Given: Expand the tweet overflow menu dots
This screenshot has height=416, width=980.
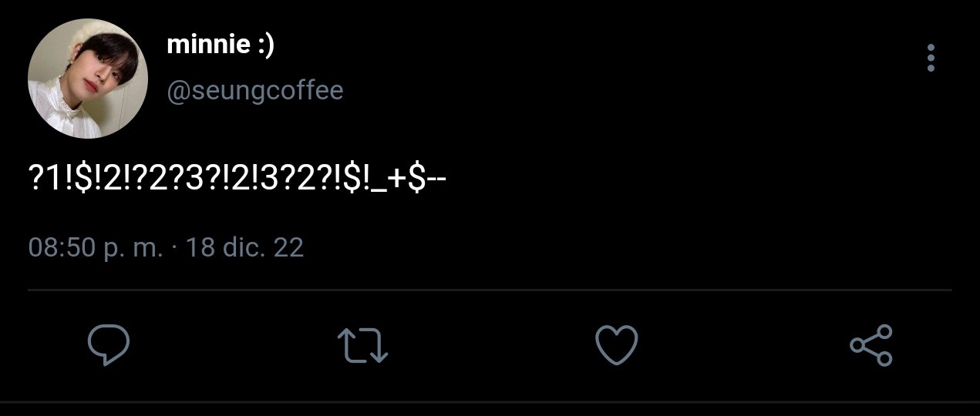Looking at the screenshot, I should (931, 59).
